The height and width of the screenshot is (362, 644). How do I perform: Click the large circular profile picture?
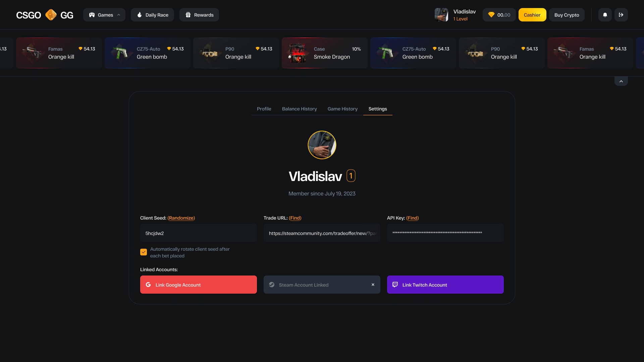[322, 145]
